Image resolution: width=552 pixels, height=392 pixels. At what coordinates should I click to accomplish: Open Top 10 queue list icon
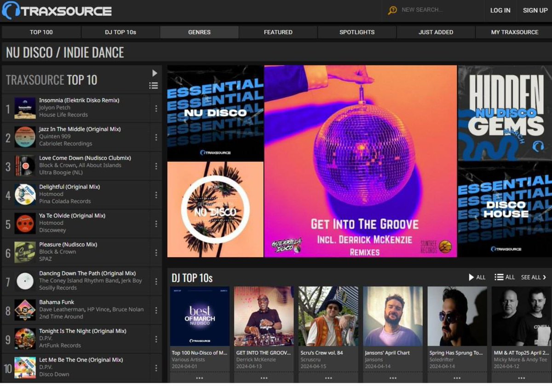tap(154, 85)
